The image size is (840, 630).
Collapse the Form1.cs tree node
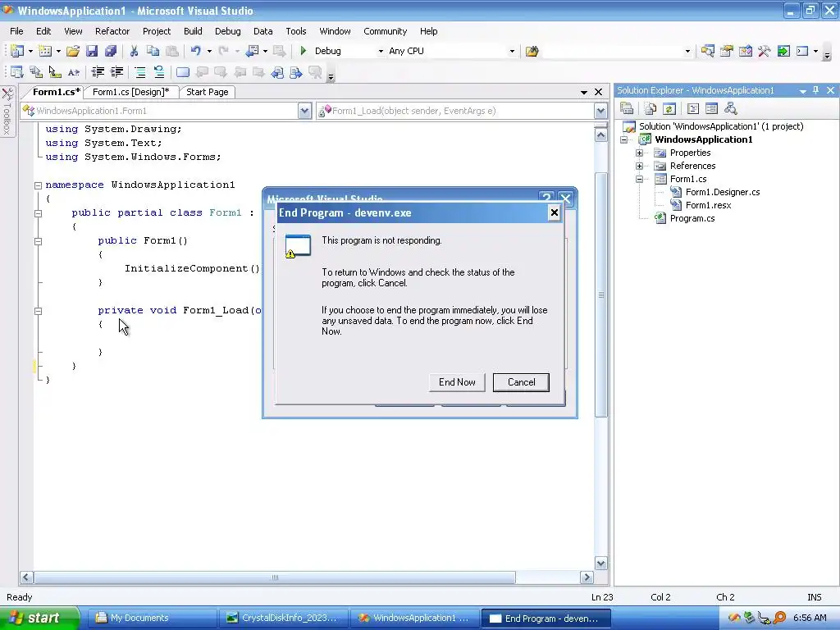tap(639, 179)
